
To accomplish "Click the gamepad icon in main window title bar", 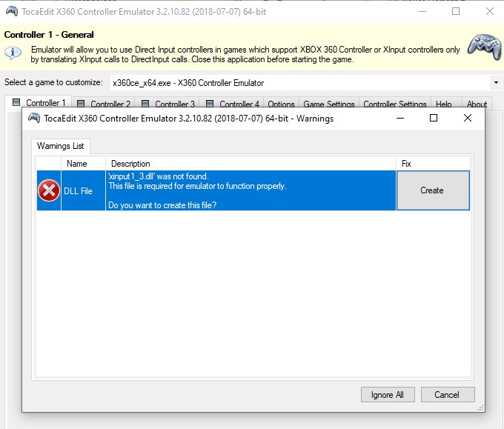I will (12, 11).
